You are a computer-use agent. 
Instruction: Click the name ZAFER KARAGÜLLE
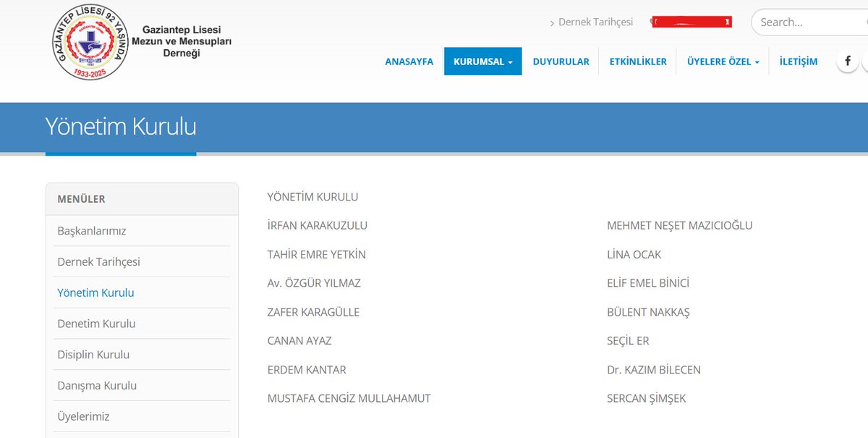(313, 312)
